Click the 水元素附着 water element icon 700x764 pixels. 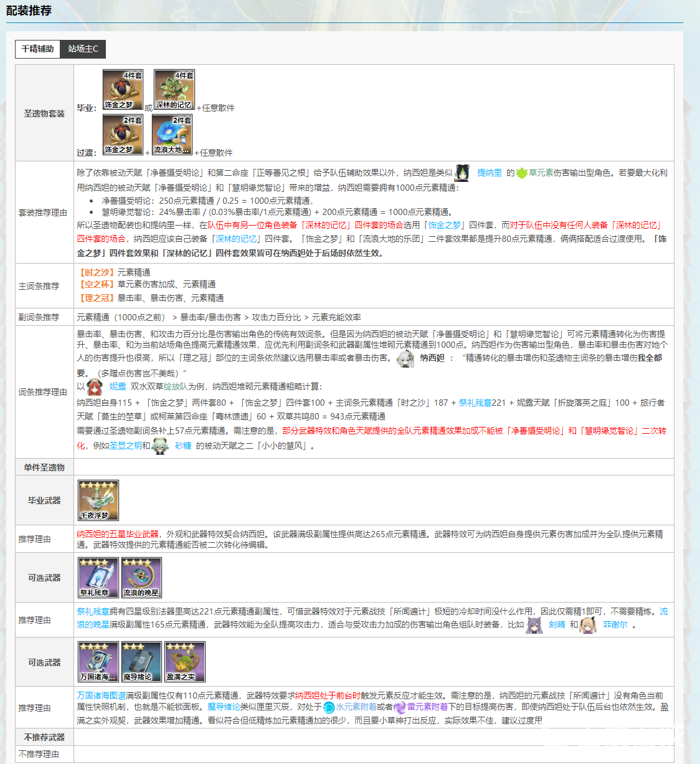[329, 707]
